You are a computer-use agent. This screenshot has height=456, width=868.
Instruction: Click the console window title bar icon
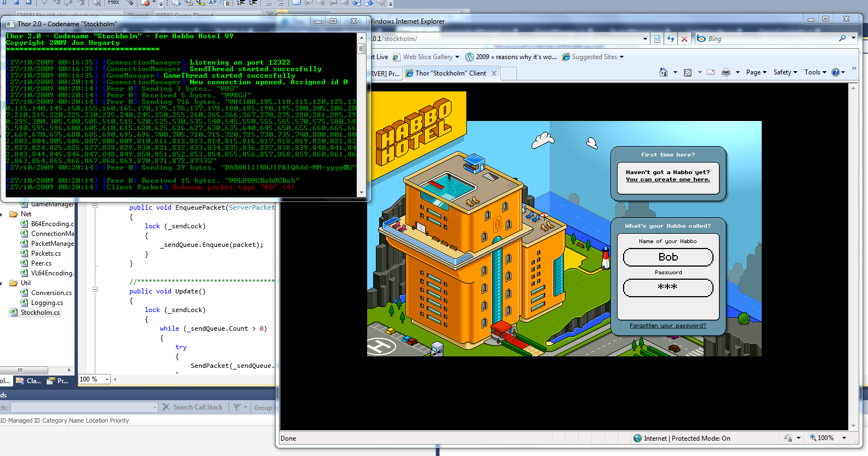(10, 24)
